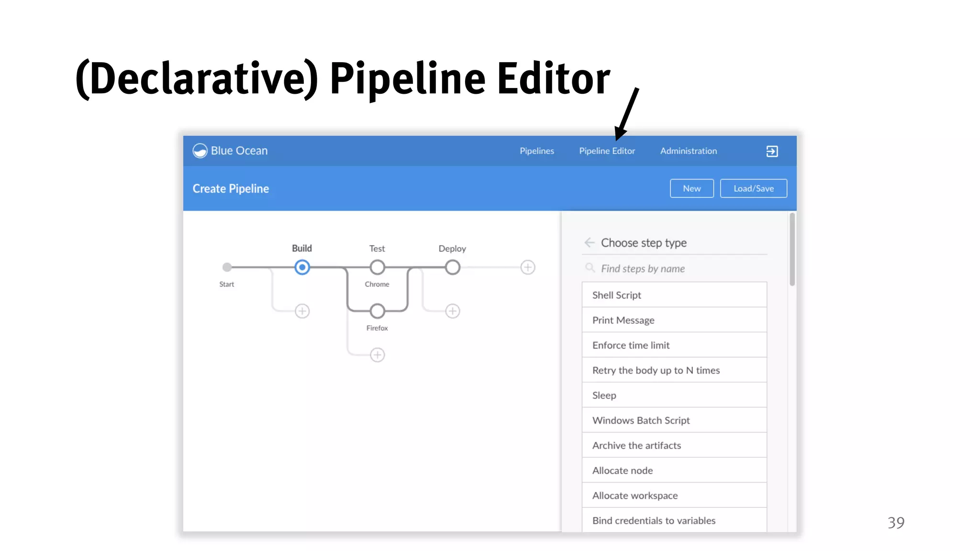Go back with the Choose step type arrow
Viewport: 980px width, 551px height.
590,242
